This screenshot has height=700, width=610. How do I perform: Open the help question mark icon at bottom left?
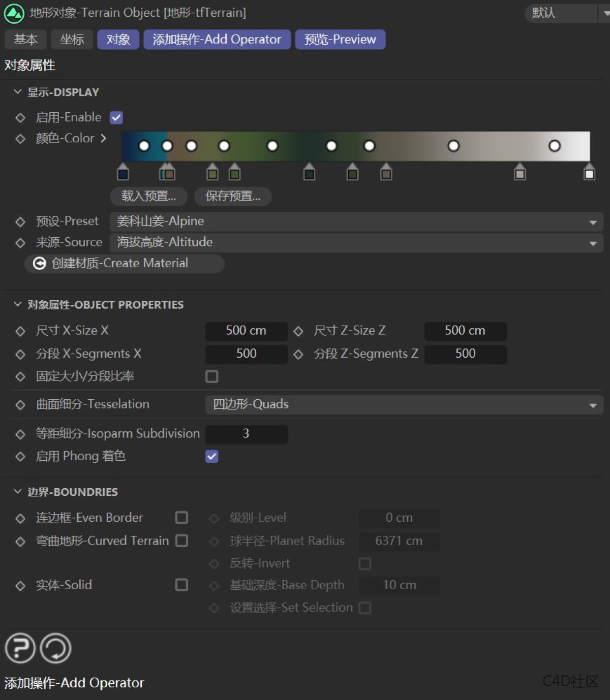coord(19,648)
